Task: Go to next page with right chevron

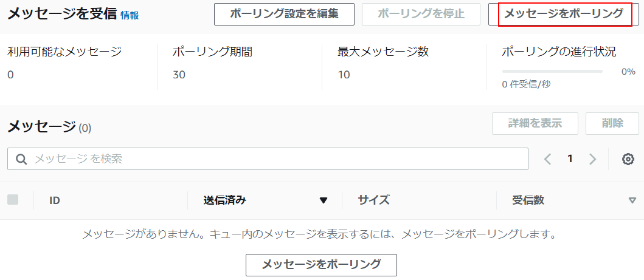Action: (x=593, y=159)
